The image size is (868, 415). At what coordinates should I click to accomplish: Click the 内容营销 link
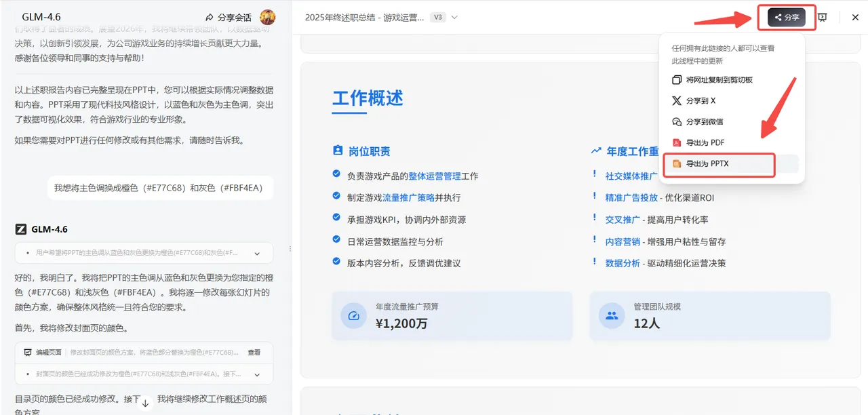coord(623,241)
